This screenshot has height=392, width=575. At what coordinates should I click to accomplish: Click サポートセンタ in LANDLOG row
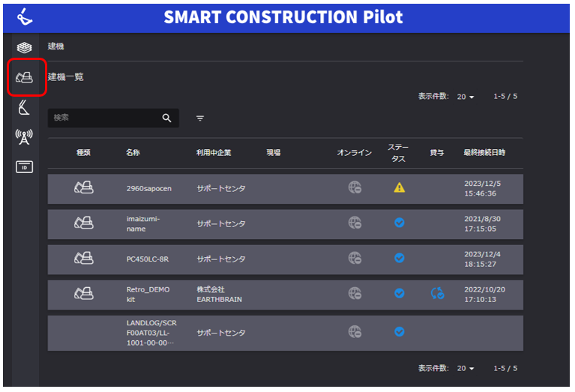pos(221,333)
